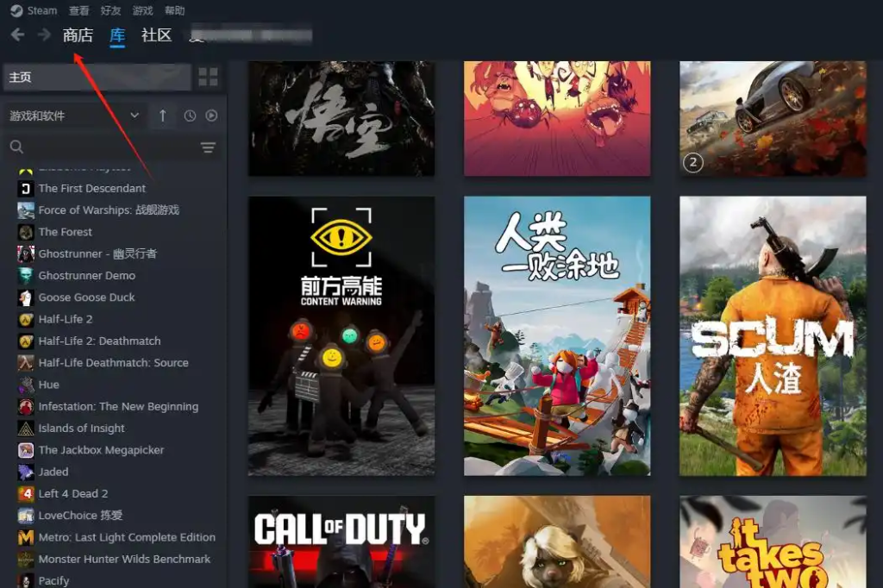Select Half-Life 2: Deathmatch entry

tap(100, 341)
